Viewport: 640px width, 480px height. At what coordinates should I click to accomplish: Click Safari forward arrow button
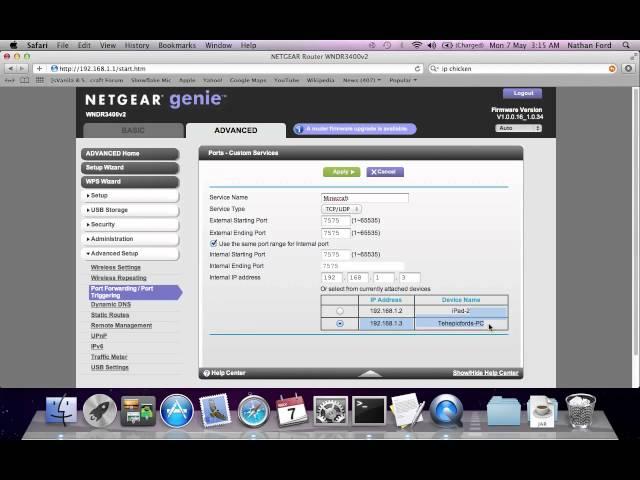pyautogui.click(x=22, y=69)
